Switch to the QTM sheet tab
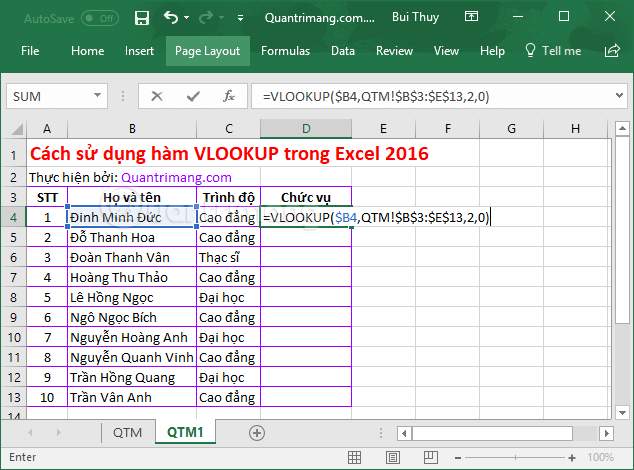 click(x=127, y=433)
